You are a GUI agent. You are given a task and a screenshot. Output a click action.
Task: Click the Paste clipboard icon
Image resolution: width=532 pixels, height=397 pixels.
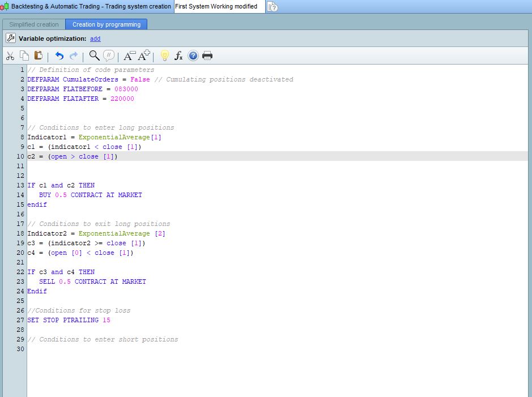point(39,56)
